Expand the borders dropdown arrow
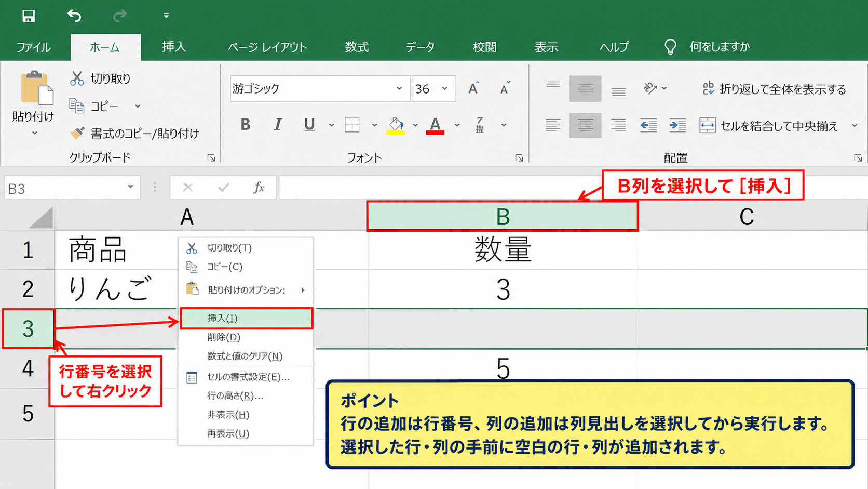The width and height of the screenshot is (868, 489). point(374,125)
